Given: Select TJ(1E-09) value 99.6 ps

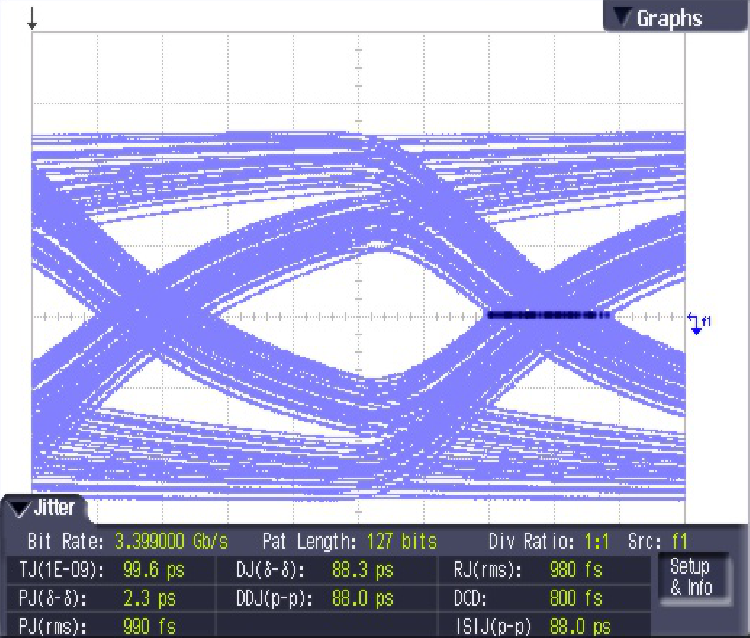Looking at the screenshot, I should (x=154, y=570).
